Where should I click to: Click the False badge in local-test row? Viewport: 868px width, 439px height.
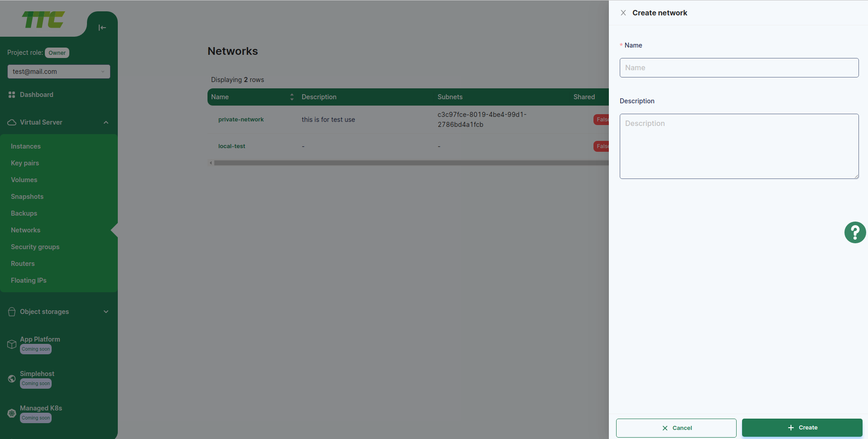pos(602,146)
